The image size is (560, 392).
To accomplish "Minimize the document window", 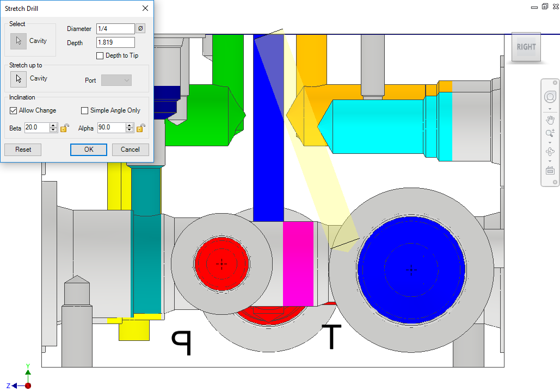I will coord(534,7).
